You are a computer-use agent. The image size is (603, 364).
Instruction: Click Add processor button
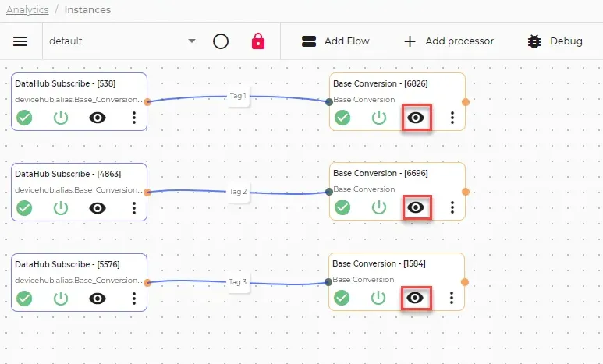coord(449,41)
